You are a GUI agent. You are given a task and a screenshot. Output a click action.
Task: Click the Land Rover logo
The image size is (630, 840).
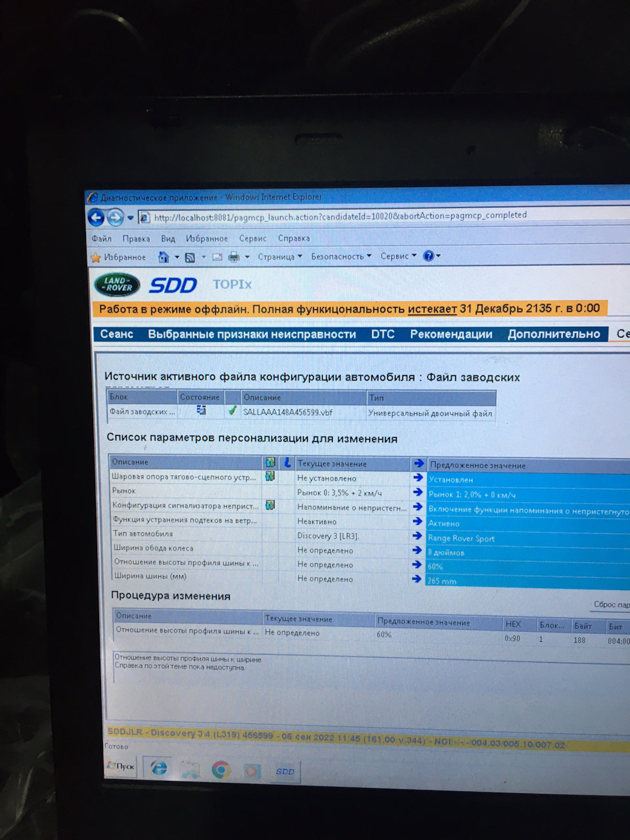point(117,285)
